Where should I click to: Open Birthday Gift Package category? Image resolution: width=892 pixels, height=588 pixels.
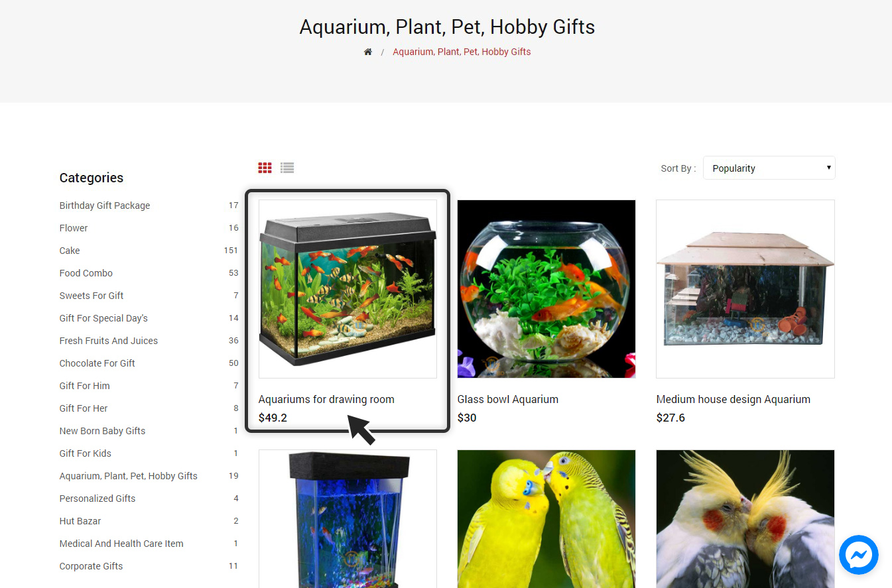(x=105, y=206)
